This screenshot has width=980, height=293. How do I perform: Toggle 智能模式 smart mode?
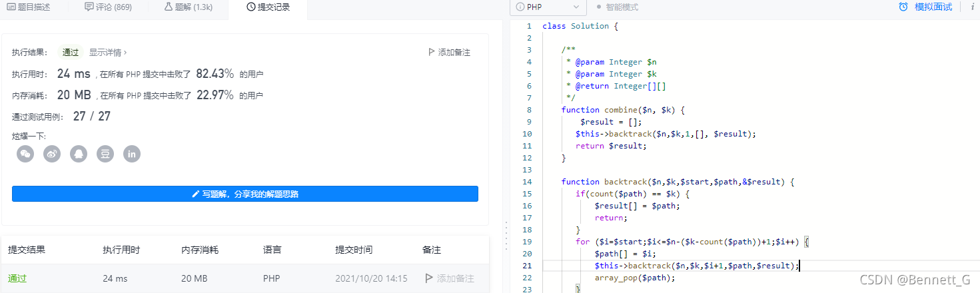[x=617, y=7]
